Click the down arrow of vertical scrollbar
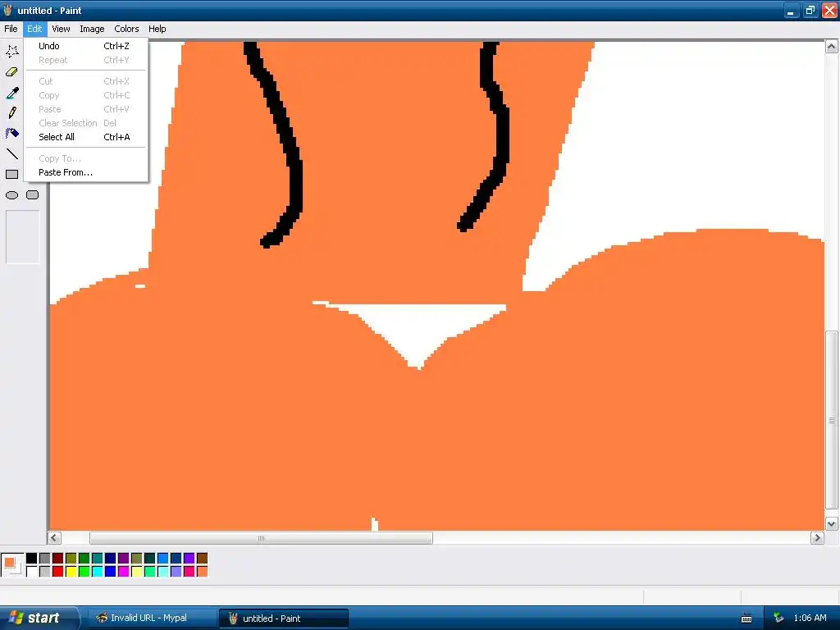Viewport: 840px width, 630px height. 832,524
